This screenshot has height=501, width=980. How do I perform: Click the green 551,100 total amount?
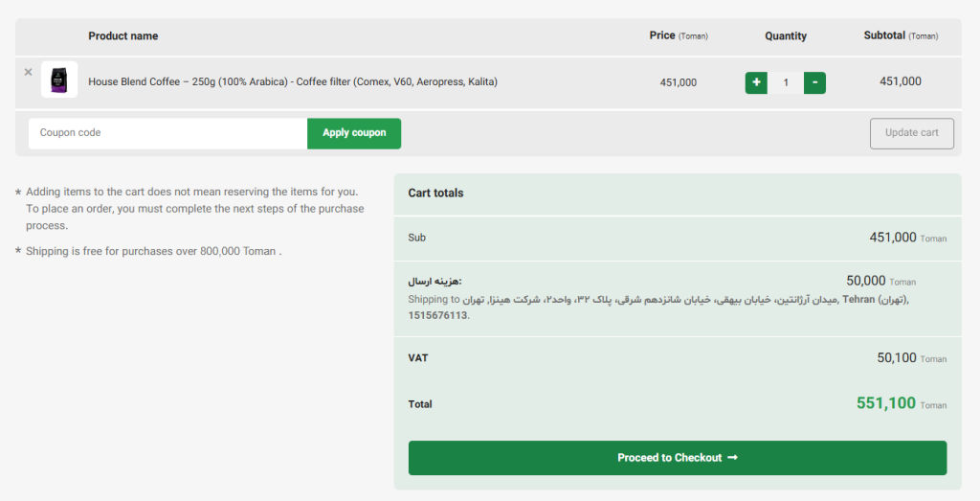[886, 403]
